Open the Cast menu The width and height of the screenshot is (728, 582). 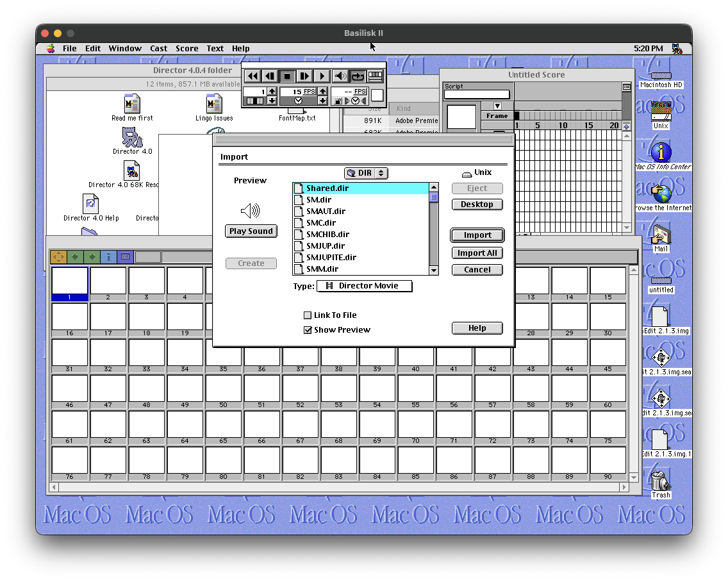pos(158,49)
